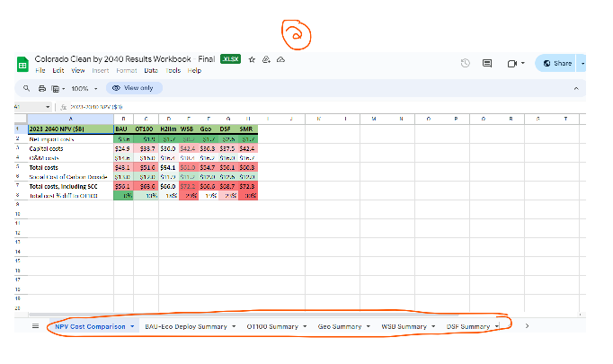Switch to BAU-Eco Deploy Summary sheet
Screen dimensions: 613x364
[x=186, y=326]
